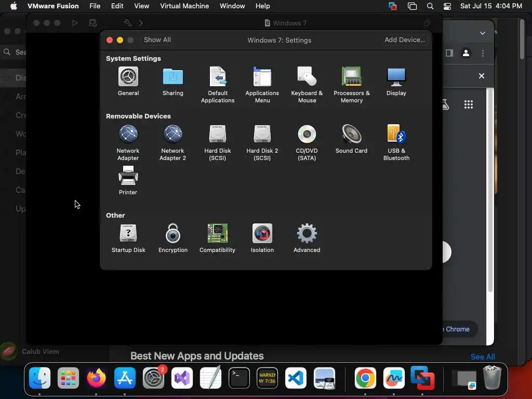Open Control Center in the menu bar

click(x=447, y=6)
